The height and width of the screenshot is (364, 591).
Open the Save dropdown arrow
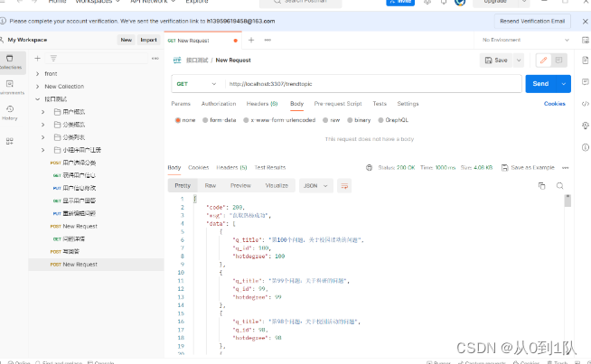coord(519,61)
